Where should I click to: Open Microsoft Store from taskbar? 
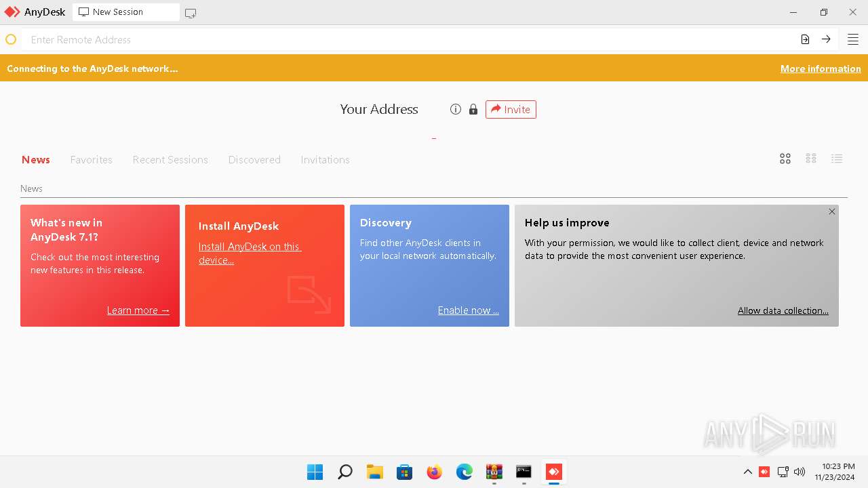coord(405,472)
